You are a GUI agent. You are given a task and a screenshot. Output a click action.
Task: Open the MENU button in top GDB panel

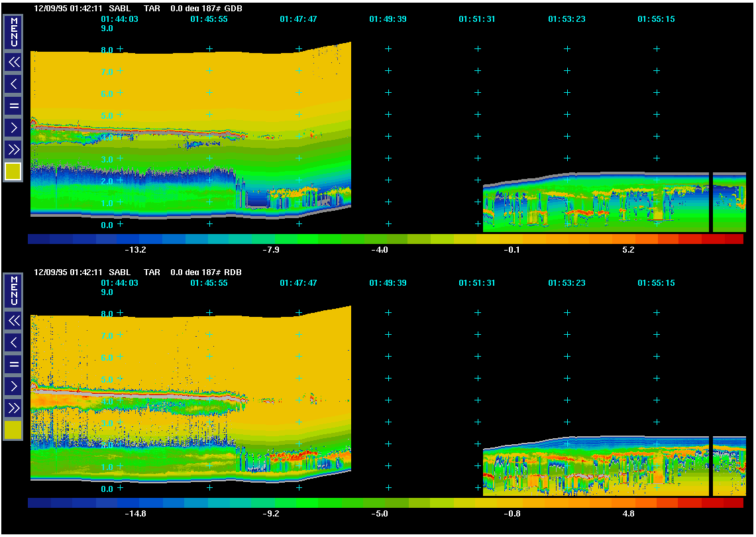click(13, 32)
